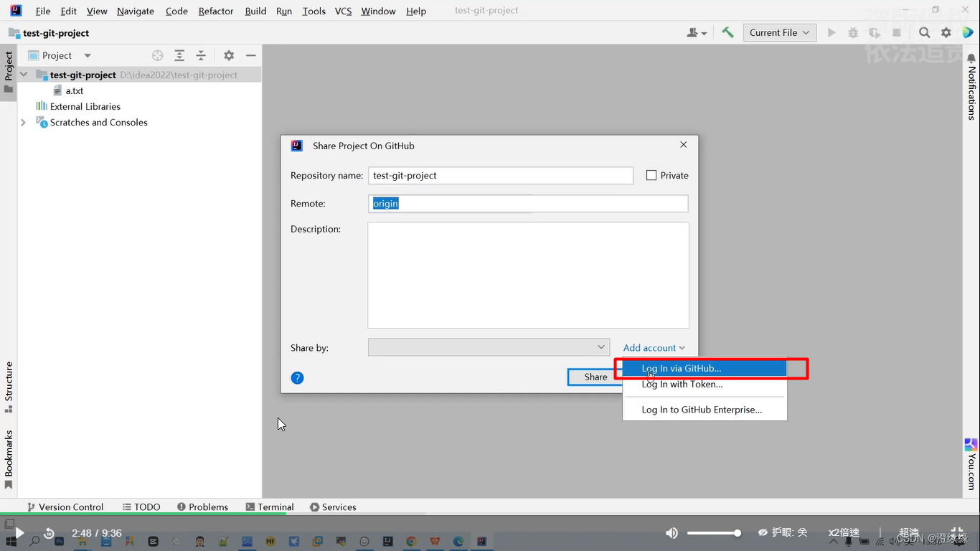
Task: Click the Run arrow in the toolbar
Action: coord(831,32)
